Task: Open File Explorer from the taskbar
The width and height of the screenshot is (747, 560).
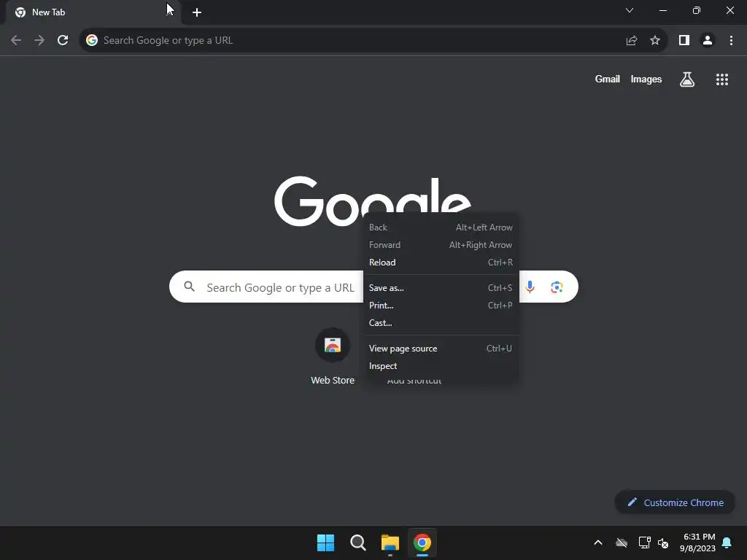Action: coord(390,542)
